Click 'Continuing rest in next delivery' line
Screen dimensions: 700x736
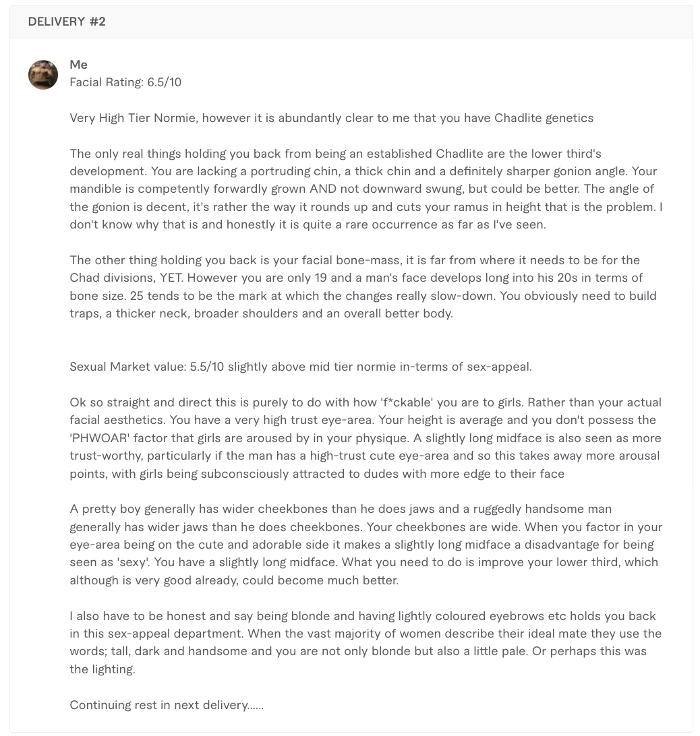pos(167,705)
